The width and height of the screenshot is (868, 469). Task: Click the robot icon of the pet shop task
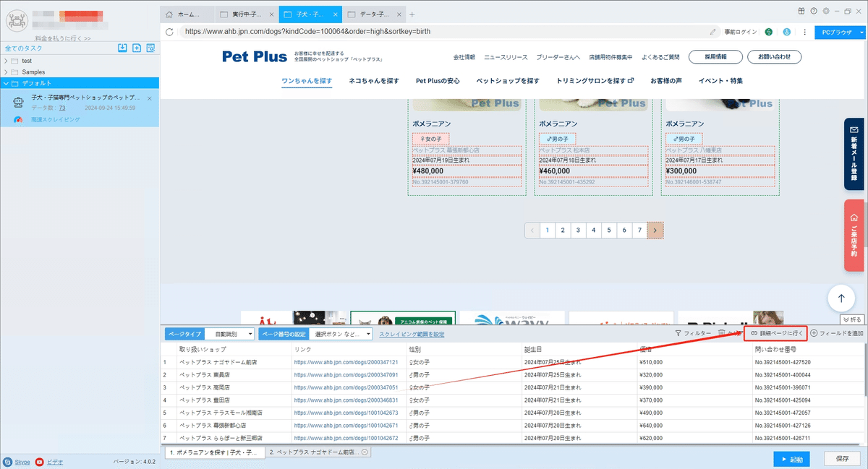(x=19, y=102)
